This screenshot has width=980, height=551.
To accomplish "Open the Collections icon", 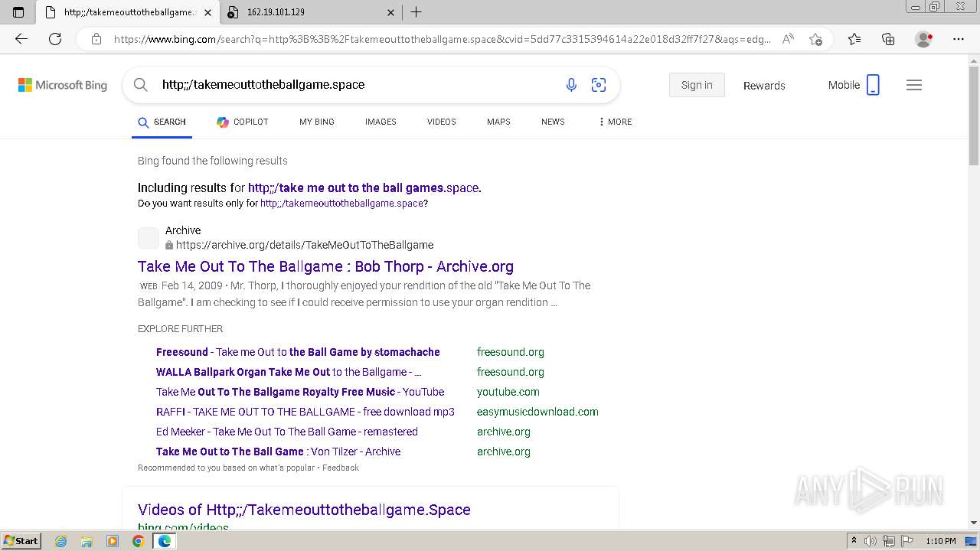I will pyautogui.click(x=888, y=39).
